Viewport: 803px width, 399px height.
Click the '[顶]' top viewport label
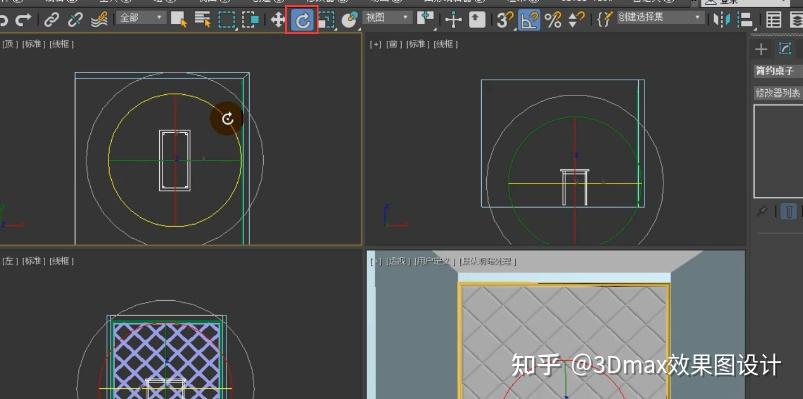click(11, 45)
